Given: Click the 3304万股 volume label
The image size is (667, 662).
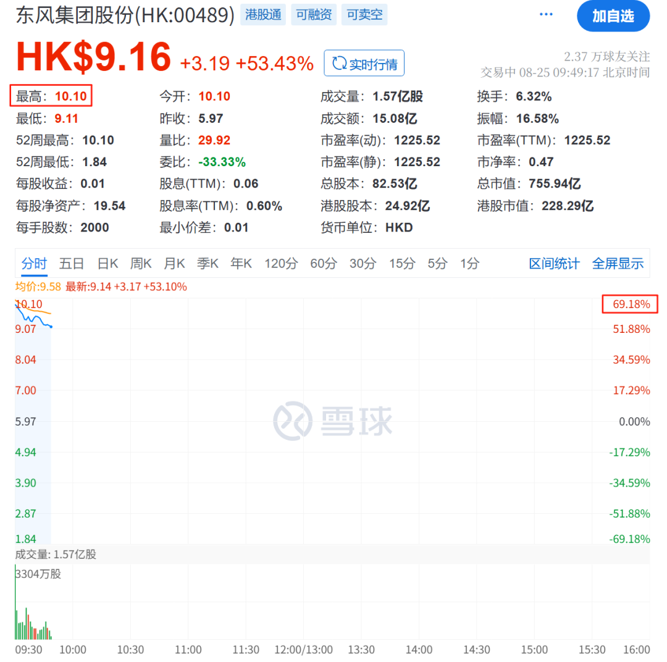Looking at the screenshot, I should click(38, 574).
